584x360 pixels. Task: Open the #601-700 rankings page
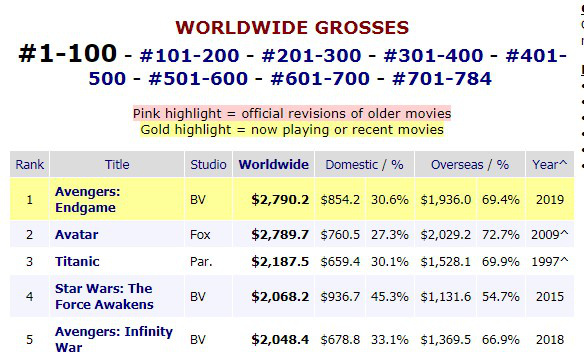coord(320,79)
